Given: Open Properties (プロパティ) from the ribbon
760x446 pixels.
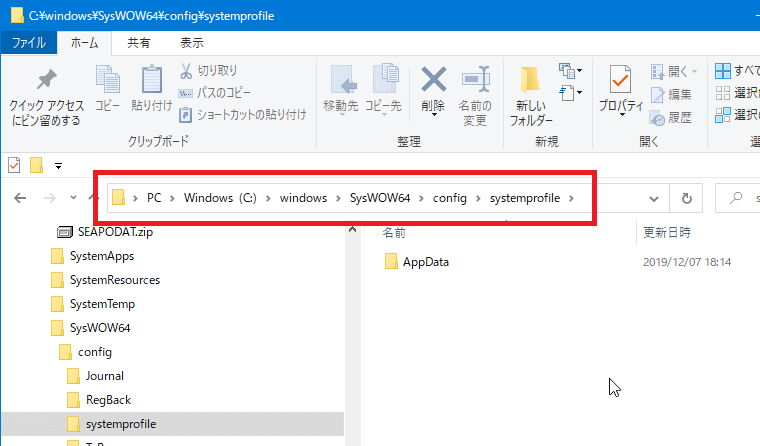Looking at the screenshot, I should 620,87.
